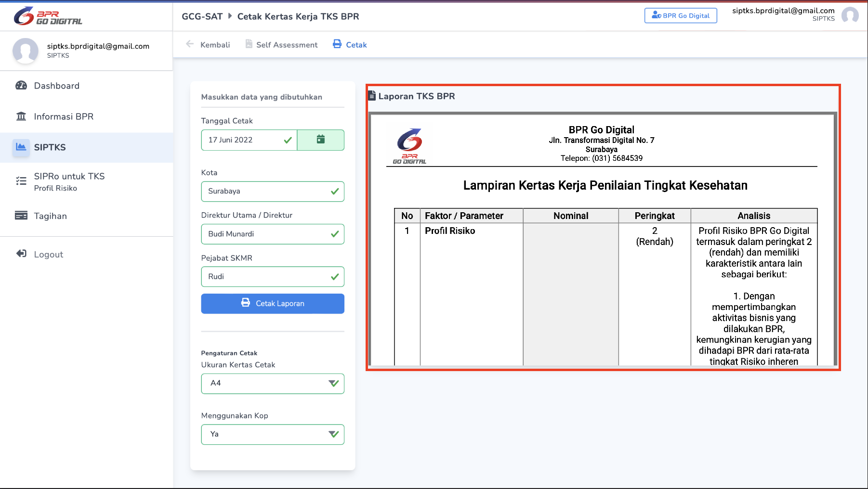Click the report preview logo image
This screenshot has width=868, height=489.
(x=409, y=146)
